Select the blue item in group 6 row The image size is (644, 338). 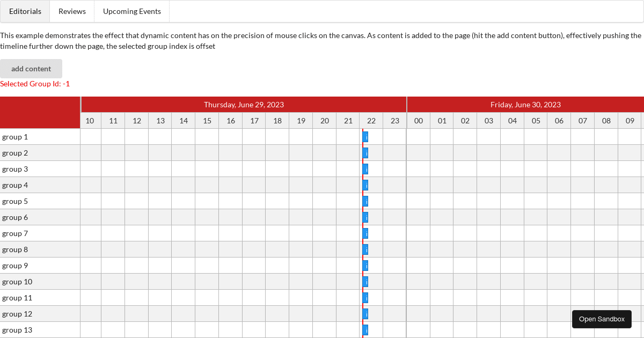click(365, 217)
